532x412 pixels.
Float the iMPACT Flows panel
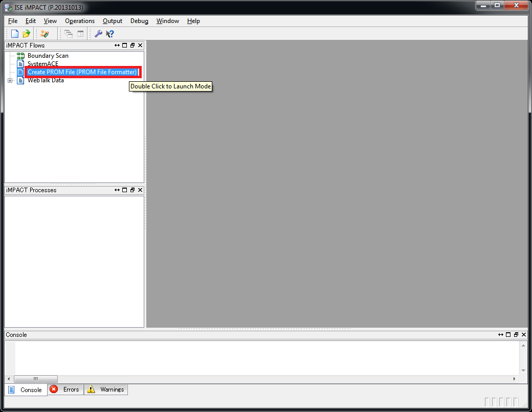point(132,45)
